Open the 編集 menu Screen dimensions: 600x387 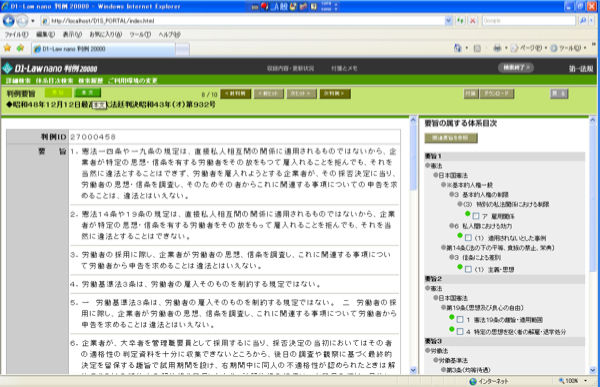[45, 34]
